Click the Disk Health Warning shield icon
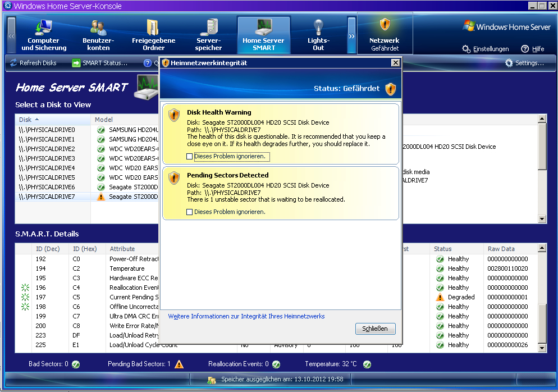 (x=174, y=115)
